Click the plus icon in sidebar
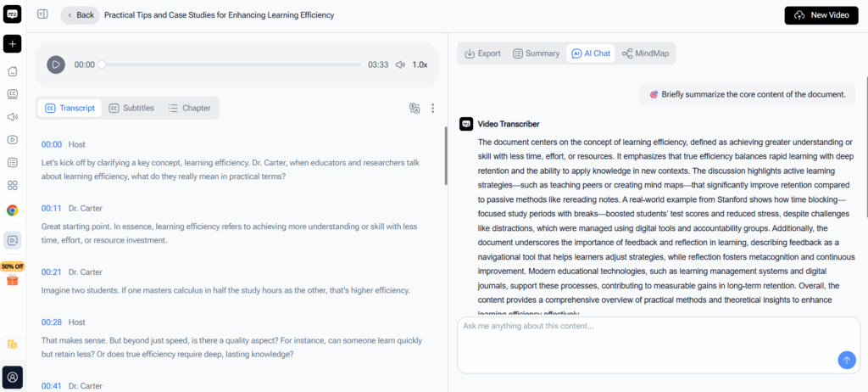This screenshot has width=868, height=392. click(13, 44)
